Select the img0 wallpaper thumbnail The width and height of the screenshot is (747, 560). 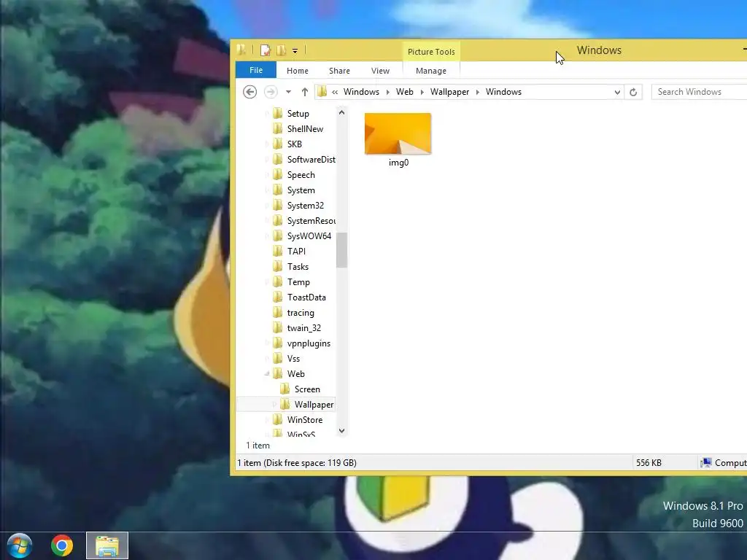pyautogui.click(x=398, y=134)
